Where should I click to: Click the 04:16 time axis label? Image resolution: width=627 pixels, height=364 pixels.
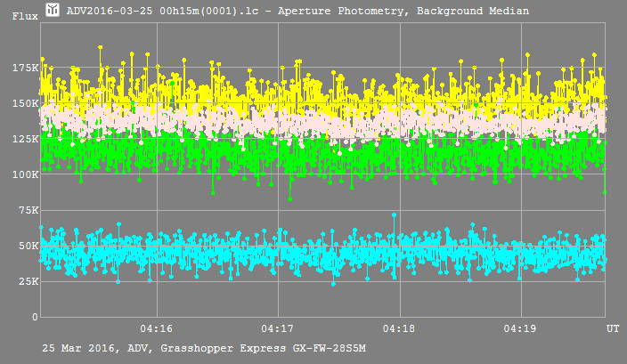pos(157,328)
